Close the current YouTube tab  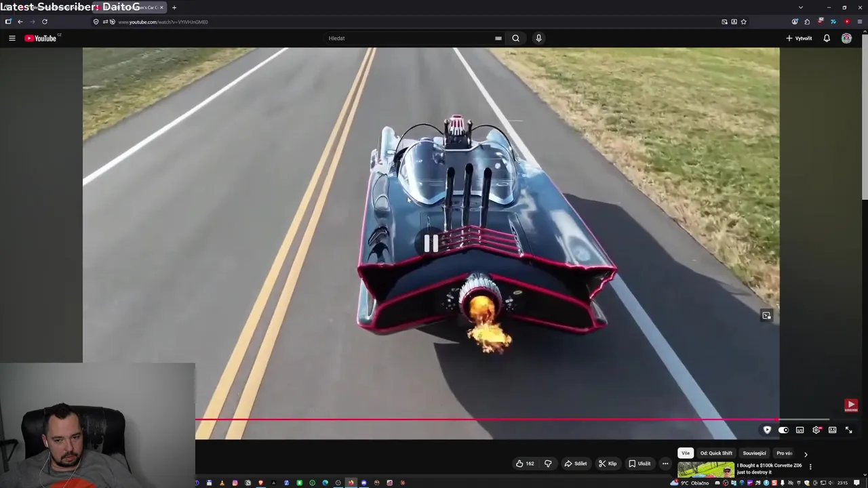(x=161, y=7)
